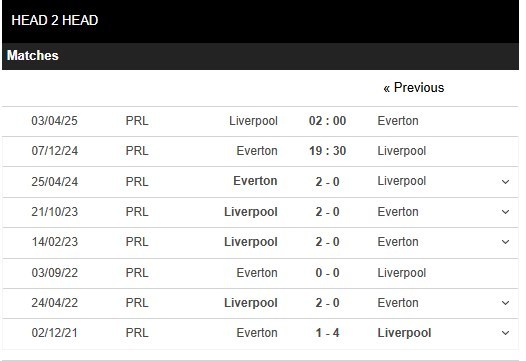Screen dimensions: 526x361
Task: Select the Matches tab header
Action: [33, 55]
